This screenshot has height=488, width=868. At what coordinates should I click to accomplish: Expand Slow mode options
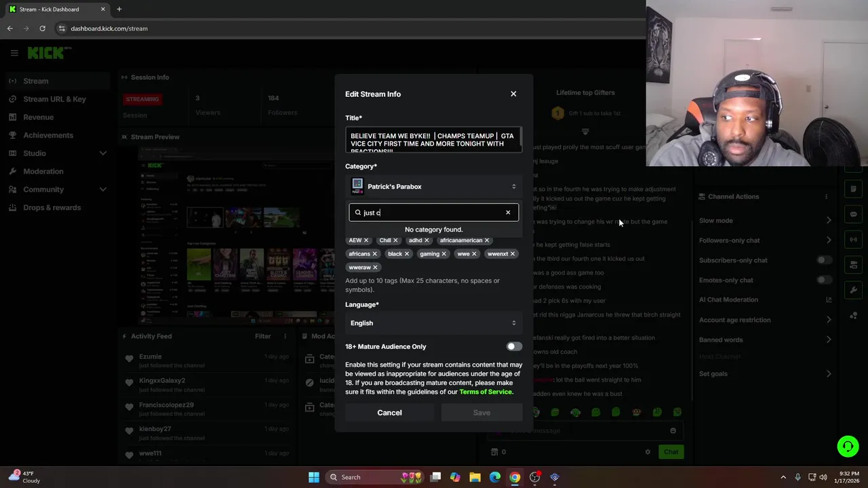pos(829,220)
